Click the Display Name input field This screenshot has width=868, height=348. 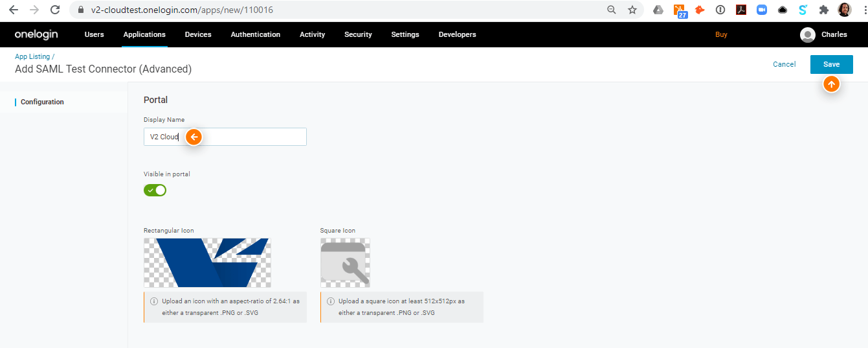coord(225,137)
